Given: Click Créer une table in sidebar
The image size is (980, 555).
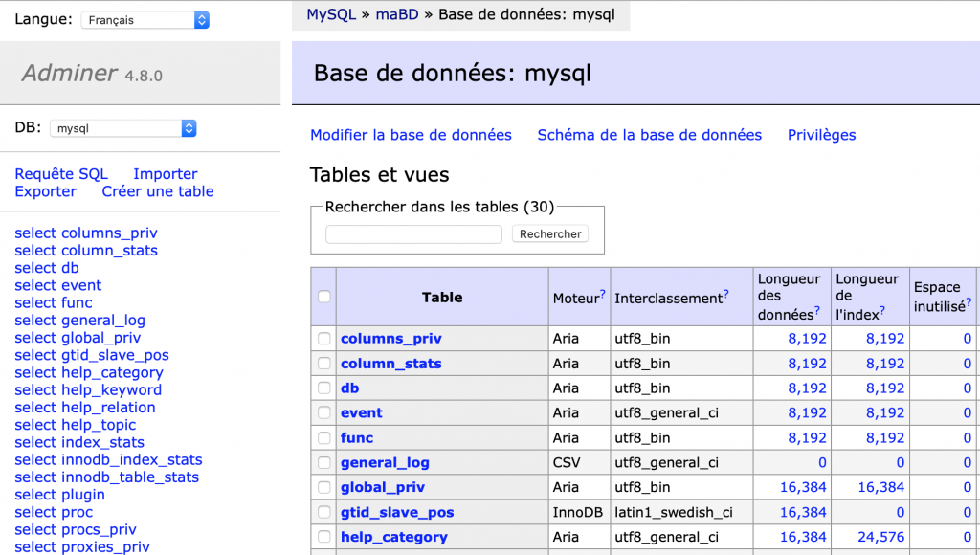Looking at the screenshot, I should coord(158,191).
